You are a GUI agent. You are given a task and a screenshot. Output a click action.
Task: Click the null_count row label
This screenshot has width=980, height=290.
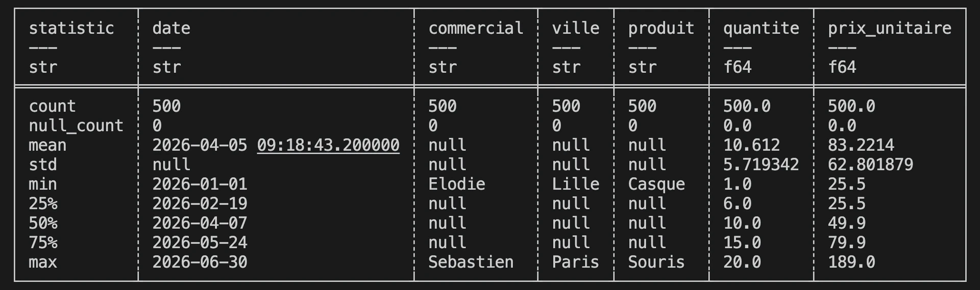pyautogui.click(x=76, y=126)
